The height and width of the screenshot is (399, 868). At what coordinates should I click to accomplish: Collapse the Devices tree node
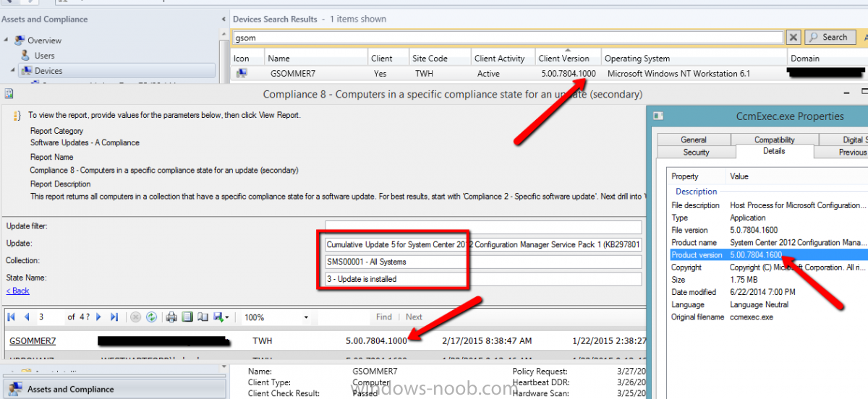tap(13, 71)
